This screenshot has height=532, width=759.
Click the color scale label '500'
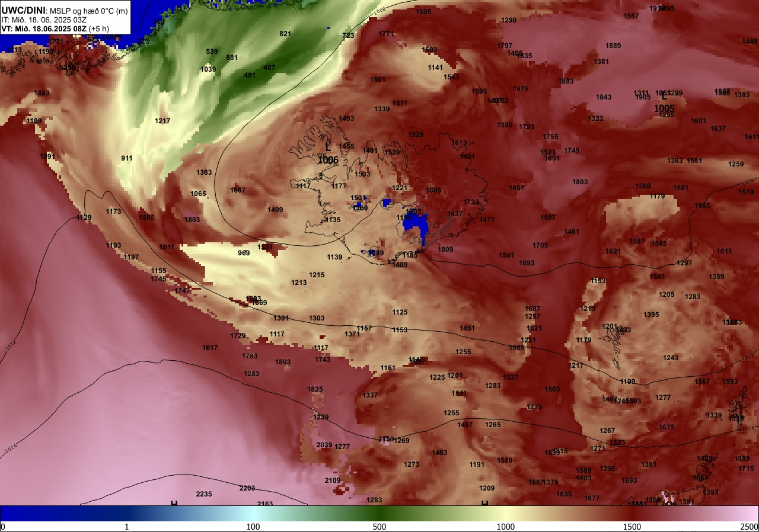click(x=379, y=527)
